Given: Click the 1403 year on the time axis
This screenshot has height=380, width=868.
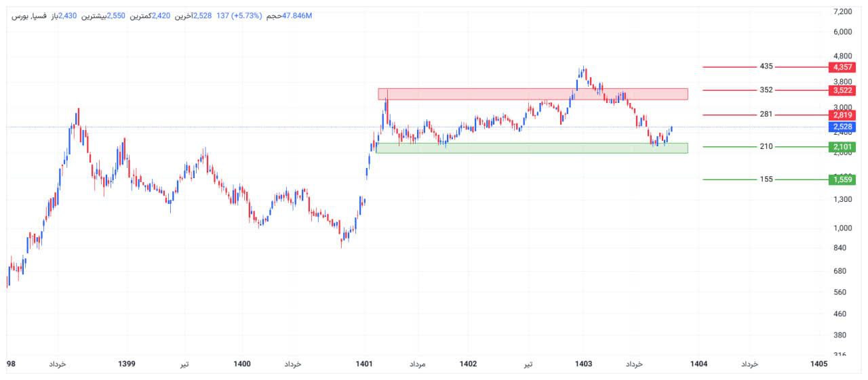Looking at the screenshot, I should pyautogui.click(x=583, y=364).
